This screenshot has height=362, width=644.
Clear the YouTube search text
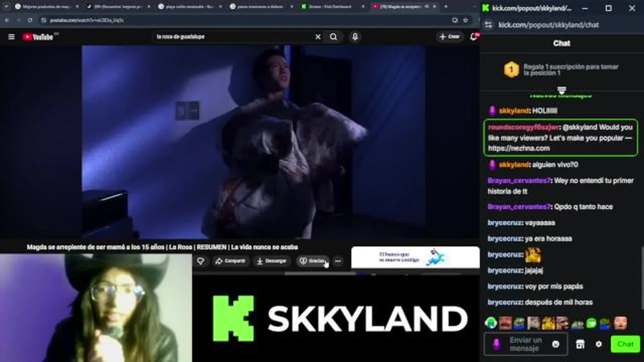tap(318, 37)
